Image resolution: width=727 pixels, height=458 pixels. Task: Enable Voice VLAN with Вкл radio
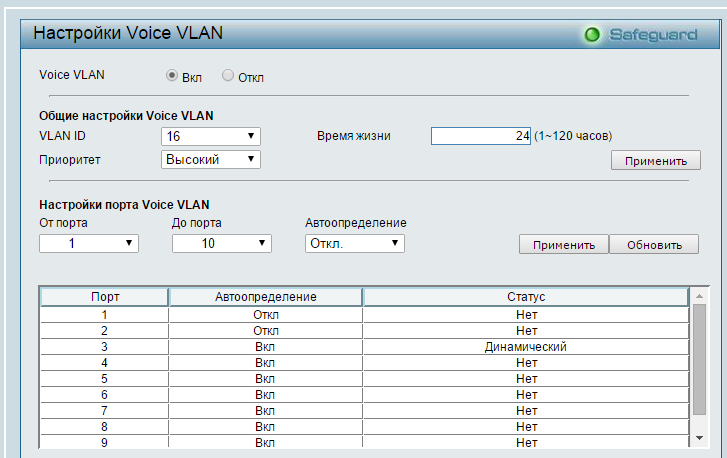pos(172,76)
